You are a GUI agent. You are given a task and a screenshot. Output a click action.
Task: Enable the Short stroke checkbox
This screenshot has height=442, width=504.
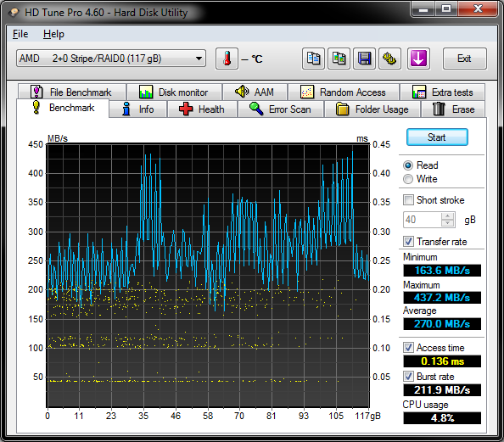[408, 200]
